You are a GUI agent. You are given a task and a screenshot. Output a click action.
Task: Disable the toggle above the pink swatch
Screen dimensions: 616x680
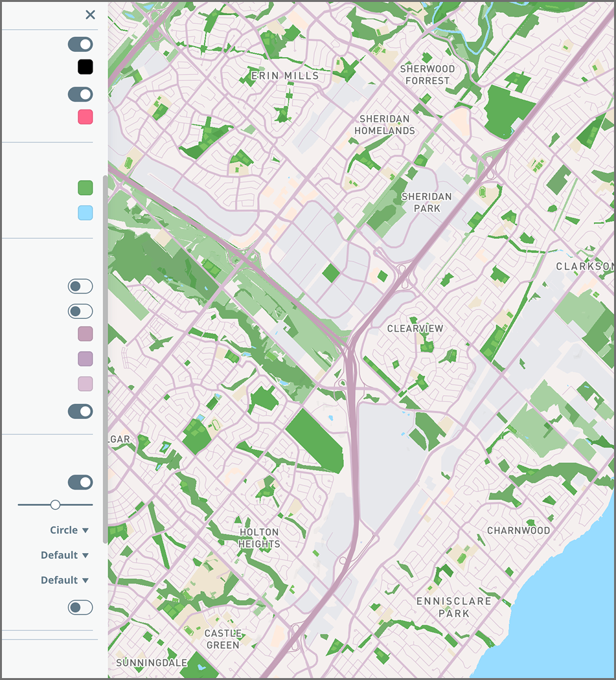click(81, 95)
